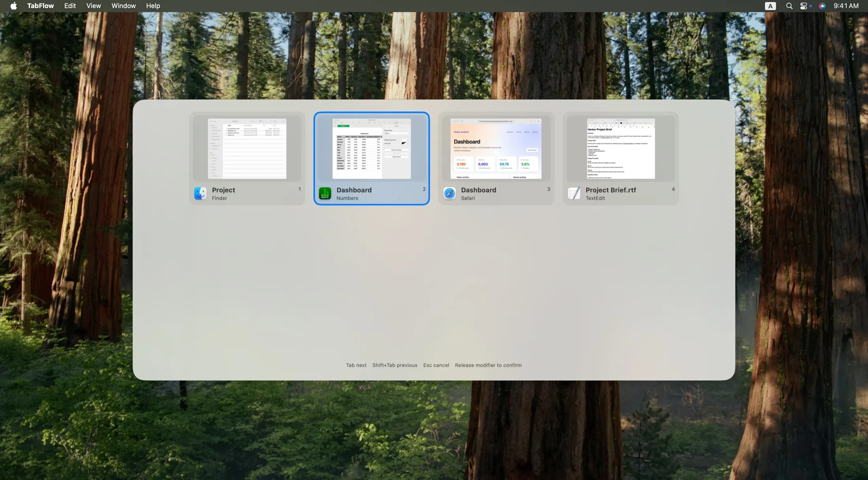Click the Finder app icon
The height and width of the screenshot is (480, 868).
(200, 193)
